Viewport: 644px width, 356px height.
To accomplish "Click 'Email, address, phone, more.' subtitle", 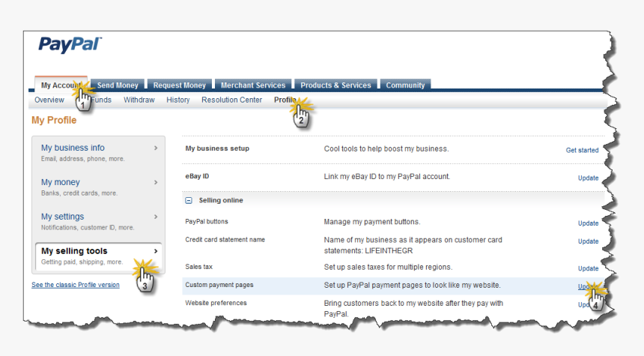I will 83,159.
